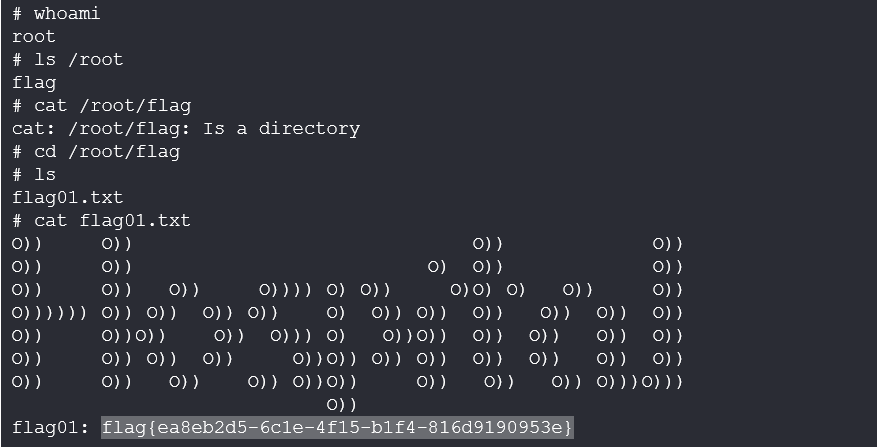The height and width of the screenshot is (447, 877).
Task: Click the 'ls /root' command line
Action: pos(68,60)
